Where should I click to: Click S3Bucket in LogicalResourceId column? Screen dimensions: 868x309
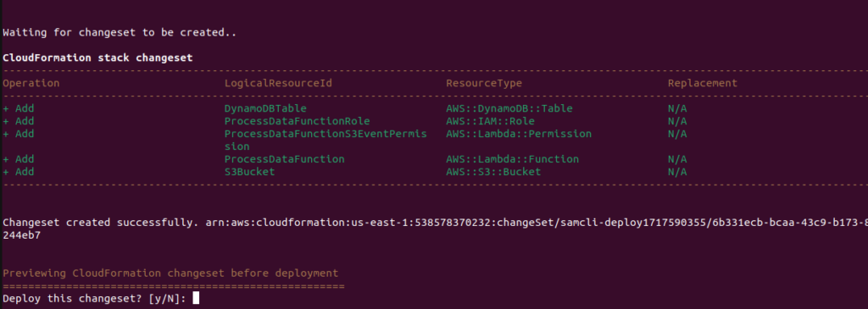coord(249,172)
